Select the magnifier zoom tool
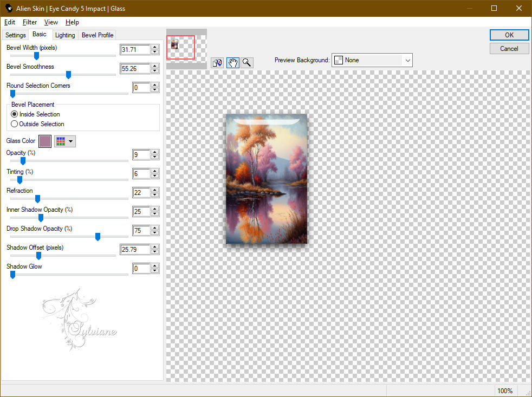 click(247, 63)
